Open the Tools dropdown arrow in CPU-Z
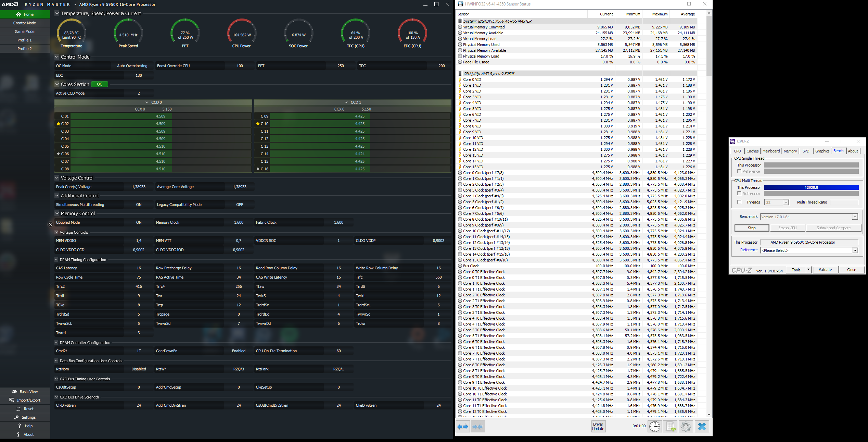The height and width of the screenshot is (442, 868). click(808, 270)
